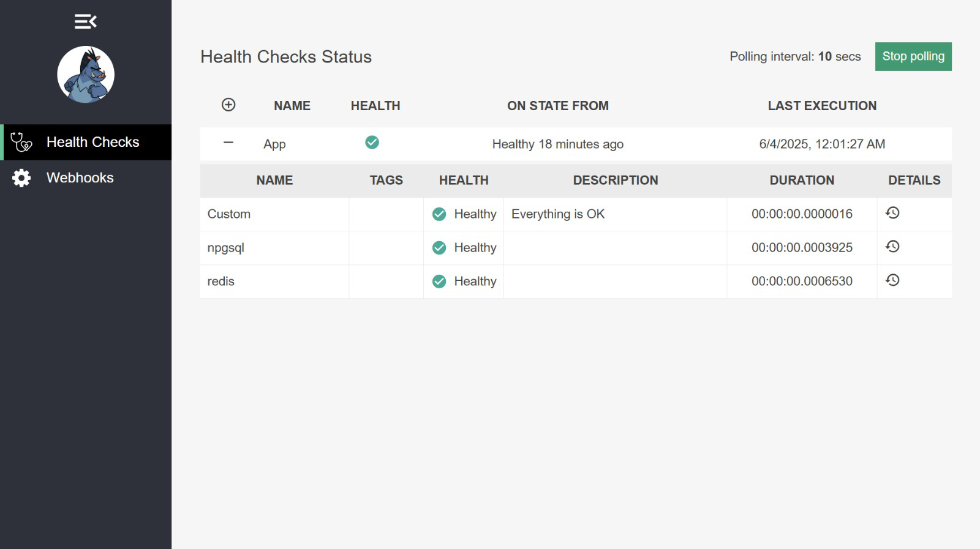Click the sidebar collapse hamburger icon

tap(85, 21)
